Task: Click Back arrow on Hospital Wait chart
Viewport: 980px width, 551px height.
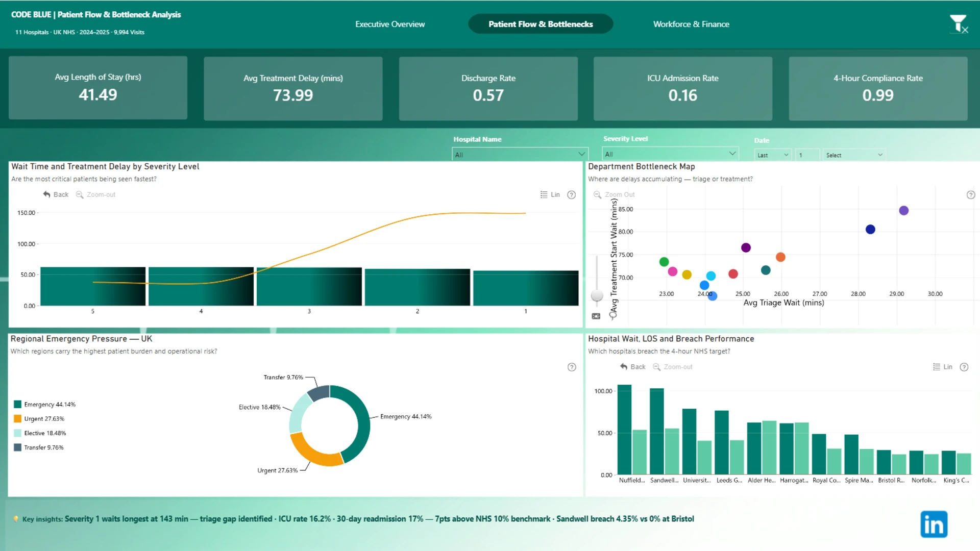Action: (632, 367)
